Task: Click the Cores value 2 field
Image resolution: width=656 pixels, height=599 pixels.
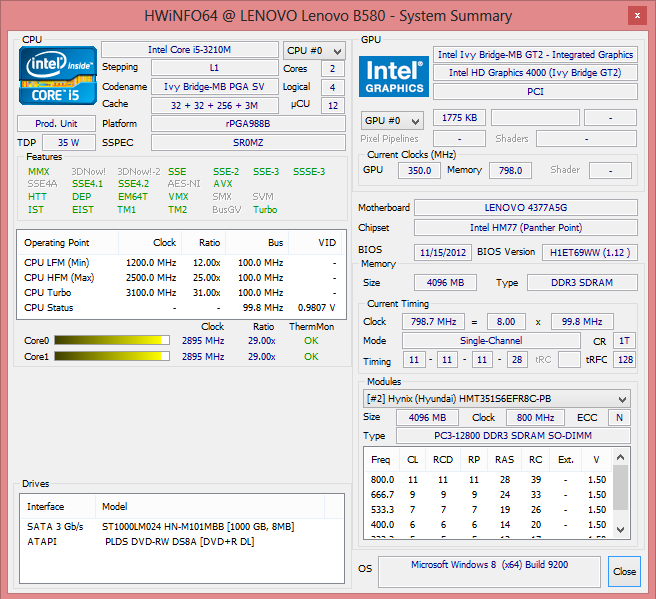Action: pyautogui.click(x=333, y=69)
